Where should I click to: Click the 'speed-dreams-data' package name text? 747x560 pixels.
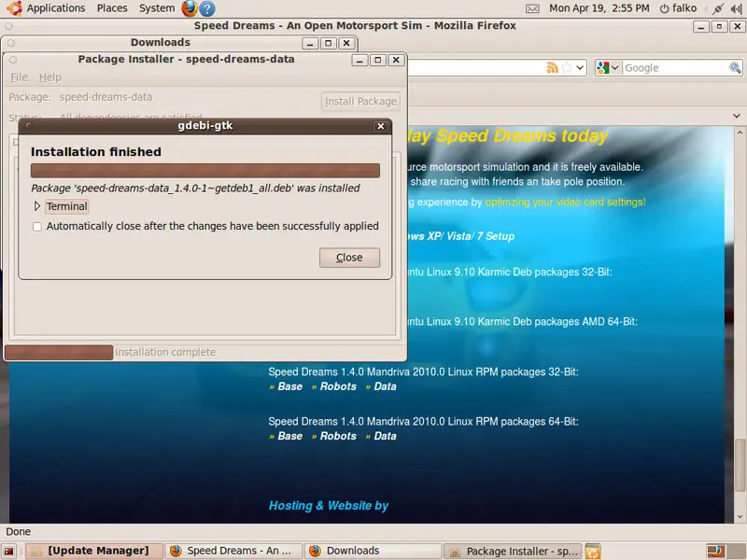click(x=106, y=97)
